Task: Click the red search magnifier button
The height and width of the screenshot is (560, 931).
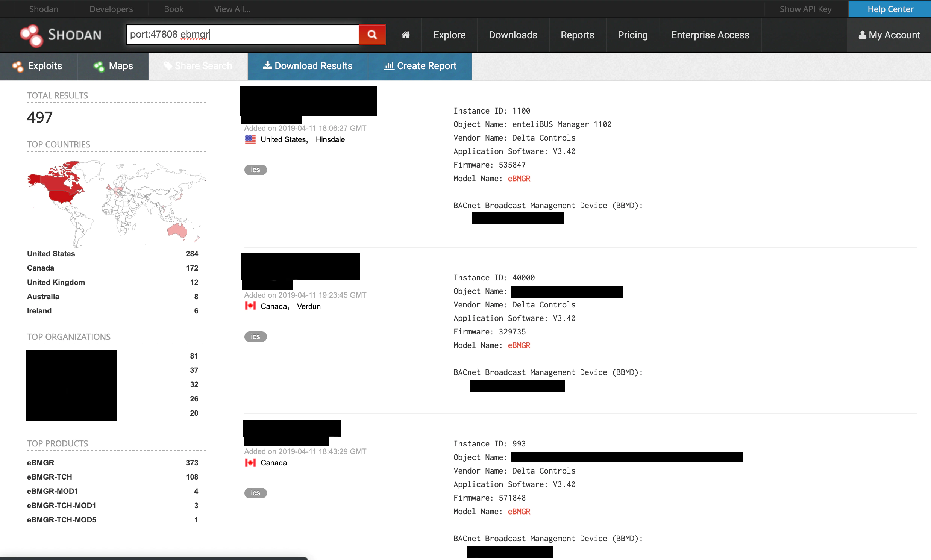Action: pyautogui.click(x=372, y=35)
